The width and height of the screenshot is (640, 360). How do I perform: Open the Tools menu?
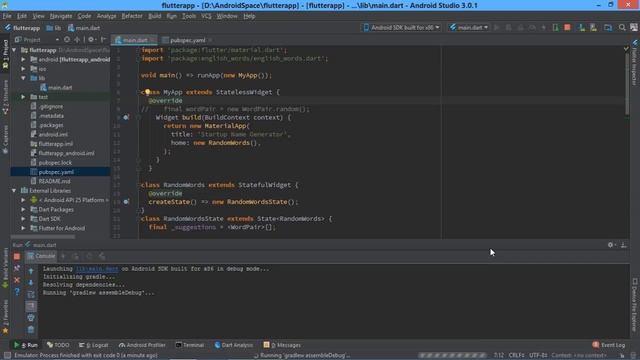[x=189, y=16]
